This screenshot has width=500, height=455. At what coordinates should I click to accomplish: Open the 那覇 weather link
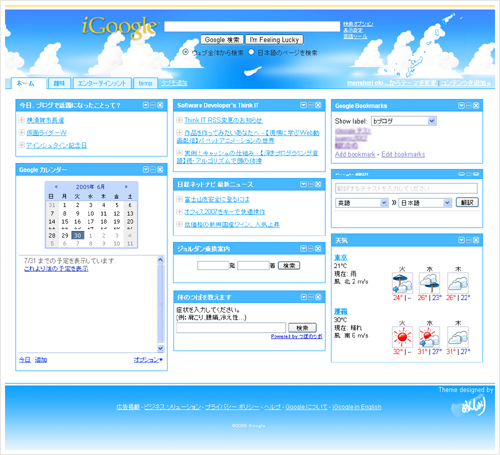[341, 311]
